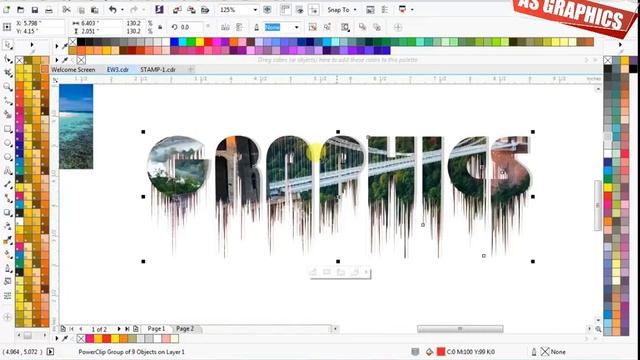Switch to the Welcome Screen tab
Viewport: 640px width, 360px height.
(73, 69)
